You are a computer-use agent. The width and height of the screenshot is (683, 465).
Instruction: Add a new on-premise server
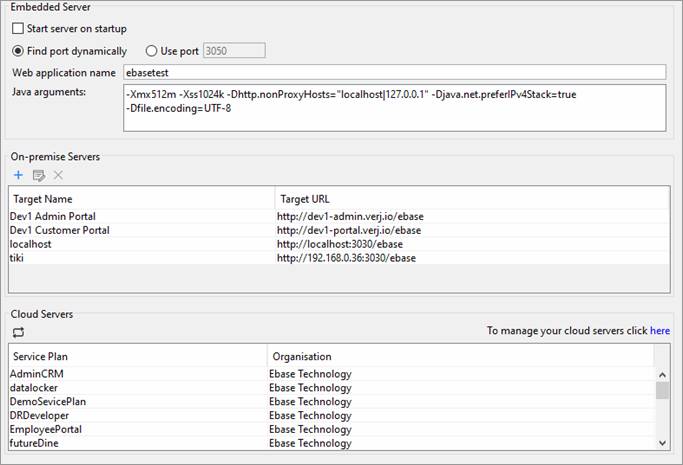coord(18,175)
